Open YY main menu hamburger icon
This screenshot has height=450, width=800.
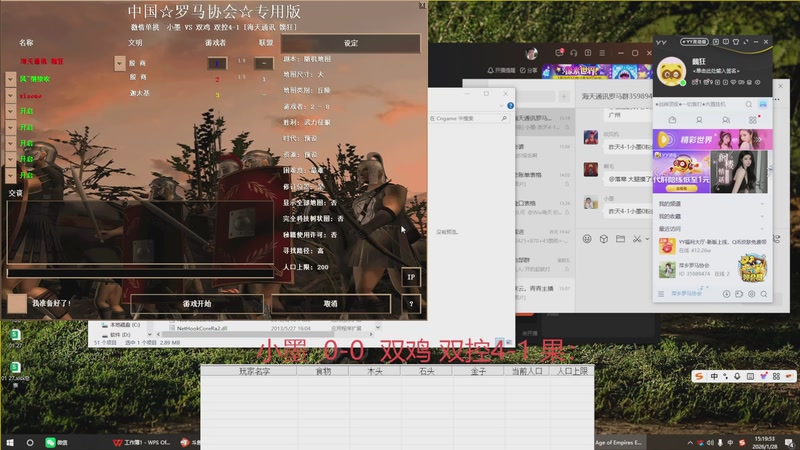[x=661, y=294]
